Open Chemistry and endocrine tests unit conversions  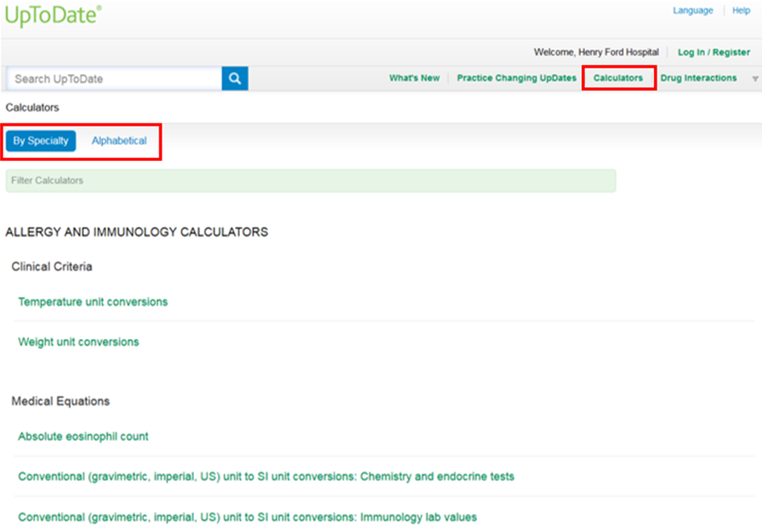coord(266,476)
